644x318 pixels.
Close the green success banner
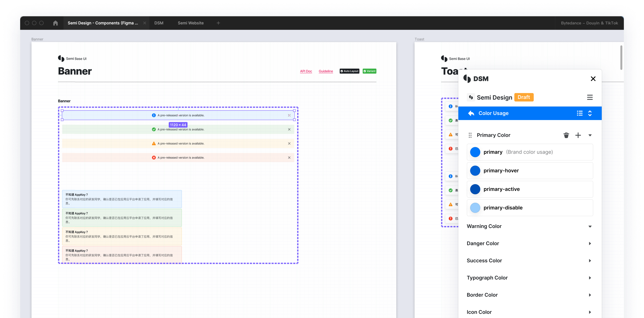[289, 130]
